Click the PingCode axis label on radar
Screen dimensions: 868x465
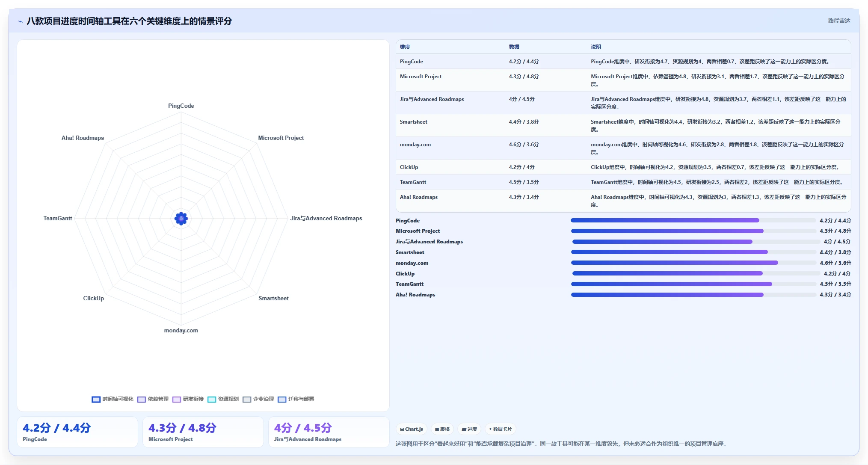click(181, 106)
